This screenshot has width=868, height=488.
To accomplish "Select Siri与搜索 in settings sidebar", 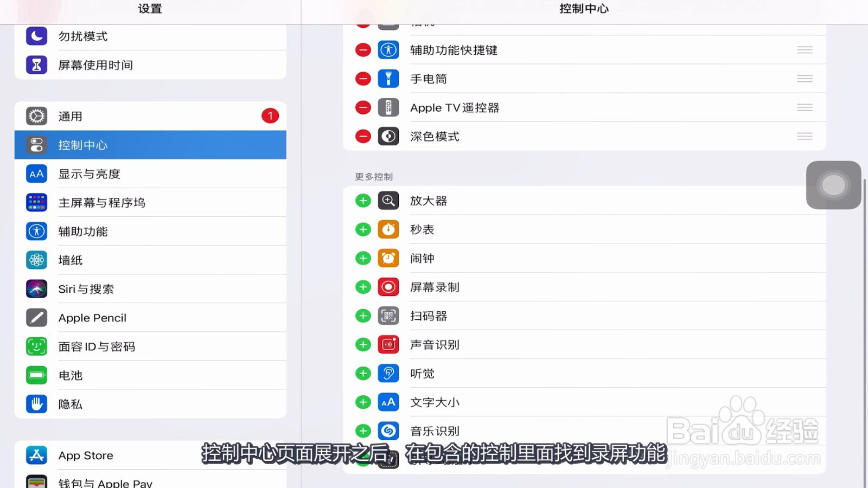I will pos(150,289).
